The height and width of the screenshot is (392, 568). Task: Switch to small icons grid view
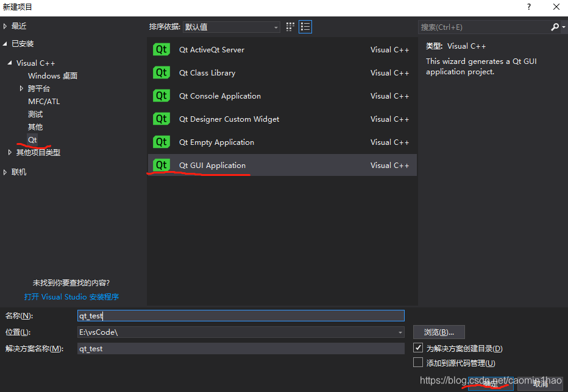pos(290,27)
